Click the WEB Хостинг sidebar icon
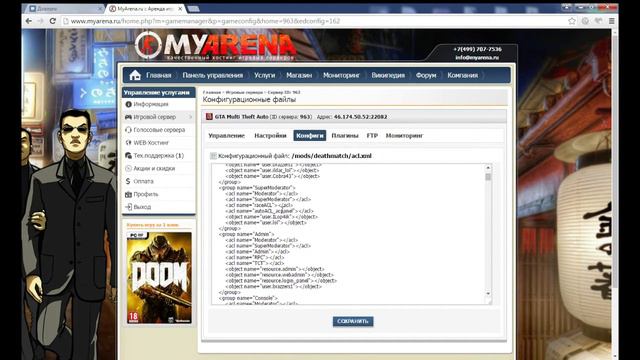 [x=128, y=142]
